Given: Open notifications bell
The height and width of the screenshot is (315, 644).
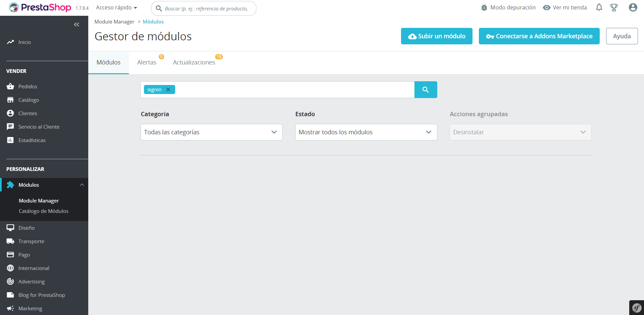Looking at the screenshot, I should pos(599,7).
